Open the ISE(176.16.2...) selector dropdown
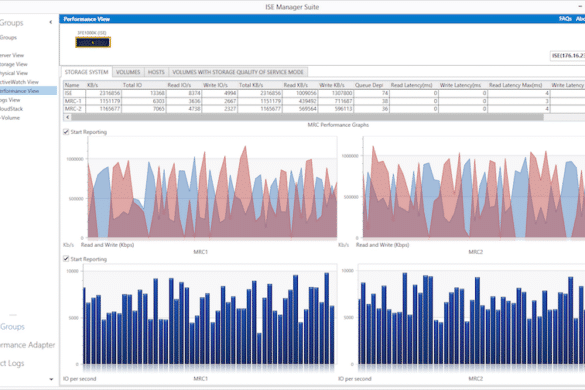The height and width of the screenshot is (390, 585). coord(567,56)
